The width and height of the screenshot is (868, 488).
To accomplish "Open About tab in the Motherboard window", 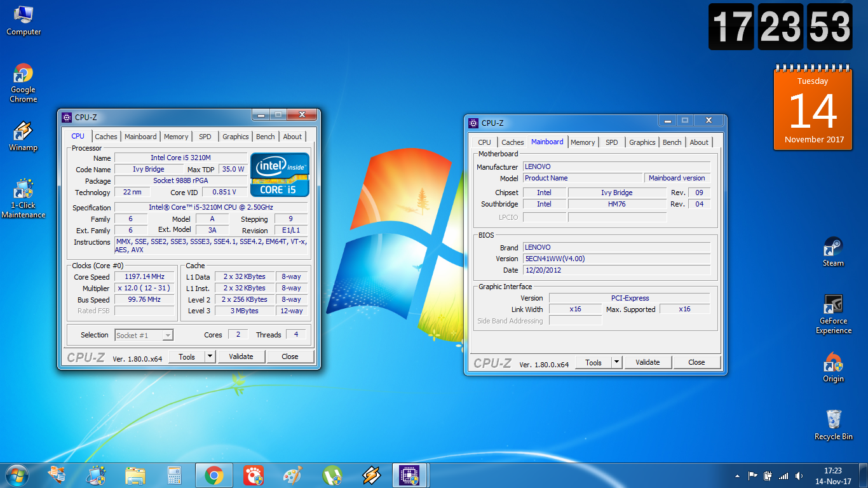I will tap(699, 142).
